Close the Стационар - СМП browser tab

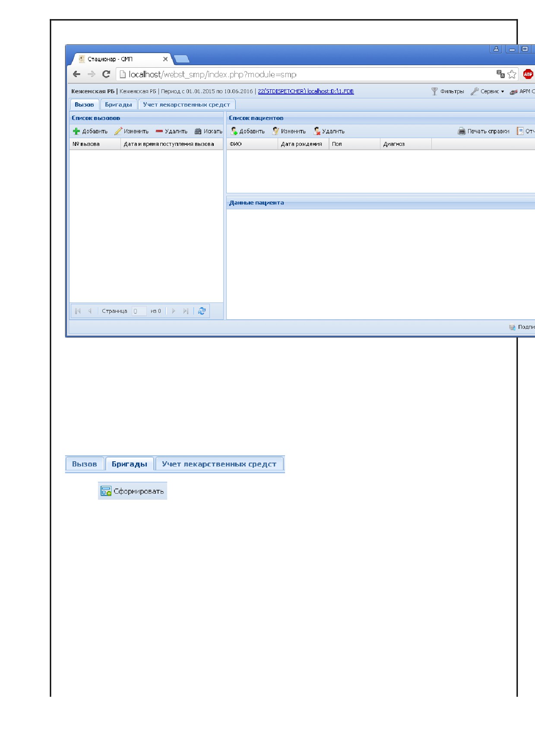point(165,59)
